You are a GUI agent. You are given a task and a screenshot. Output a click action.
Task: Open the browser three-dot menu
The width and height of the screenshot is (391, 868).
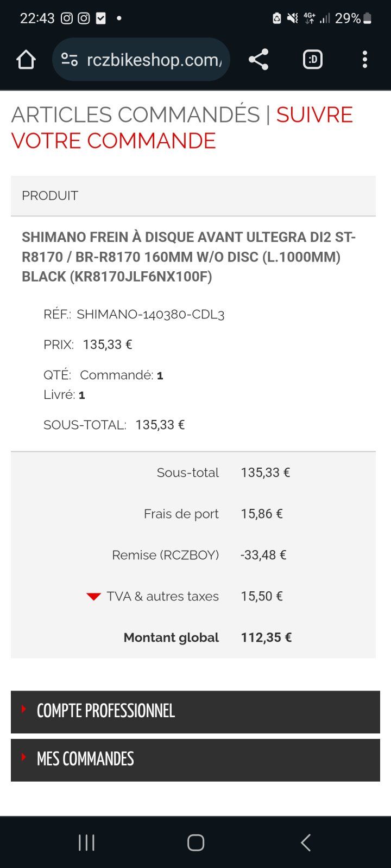(364, 60)
